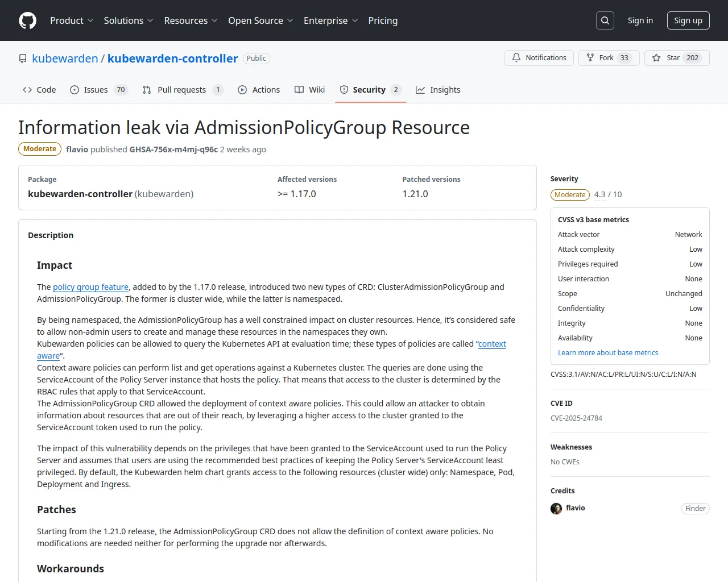
Task: Click the affected versions >= 1.17.0
Action: click(x=297, y=194)
